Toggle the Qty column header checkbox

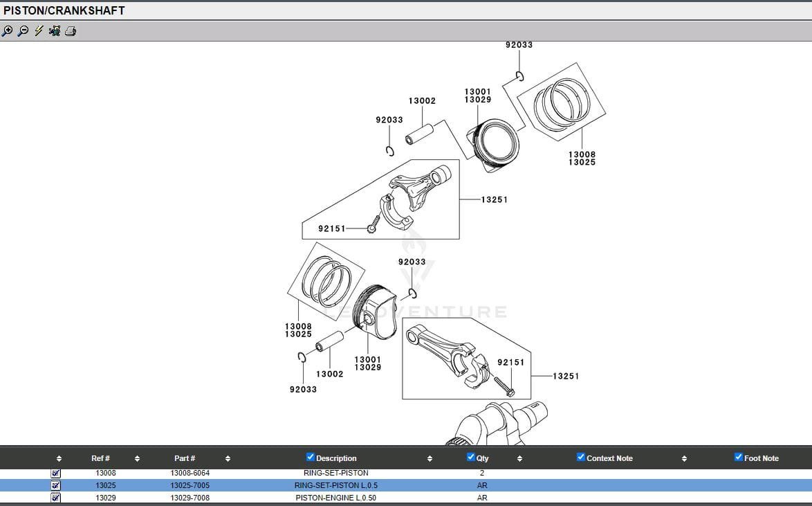(470, 457)
